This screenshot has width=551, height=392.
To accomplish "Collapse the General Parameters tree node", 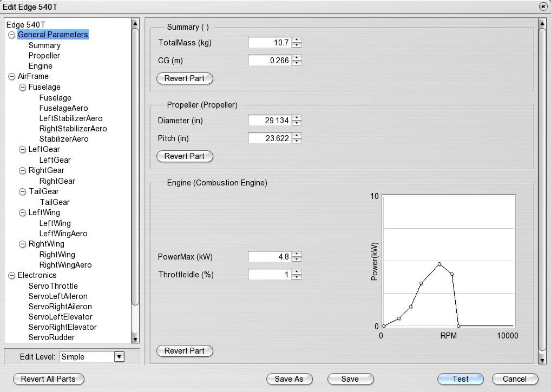I will point(11,35).
